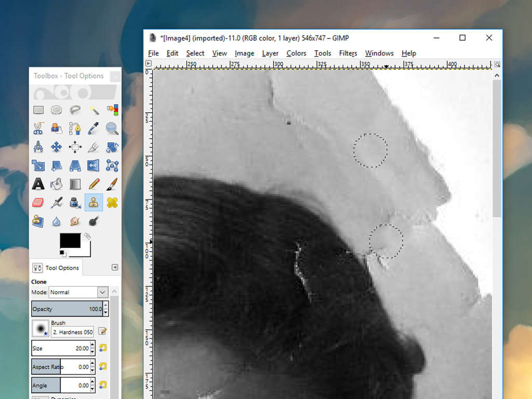The image size is (532, 399).
Task: Select the Rectangle Select tool
Action: [x=38, y=110]
